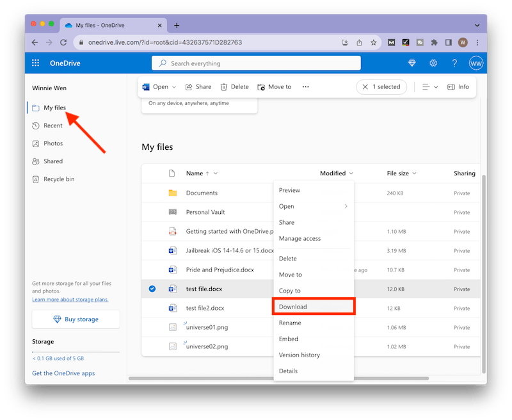Click the vertical scrollbar on right
The image size is (512, 420).
(x=484, y=273)
